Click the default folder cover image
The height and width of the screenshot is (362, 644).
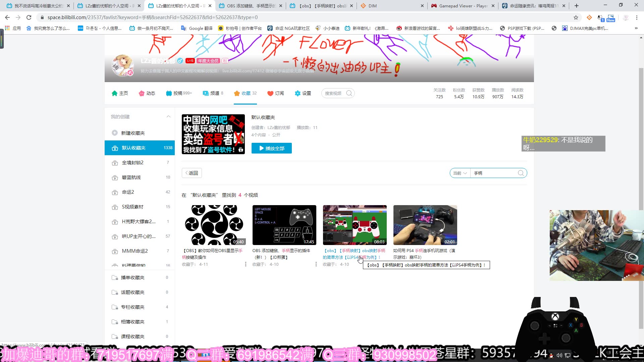point(213,134)
